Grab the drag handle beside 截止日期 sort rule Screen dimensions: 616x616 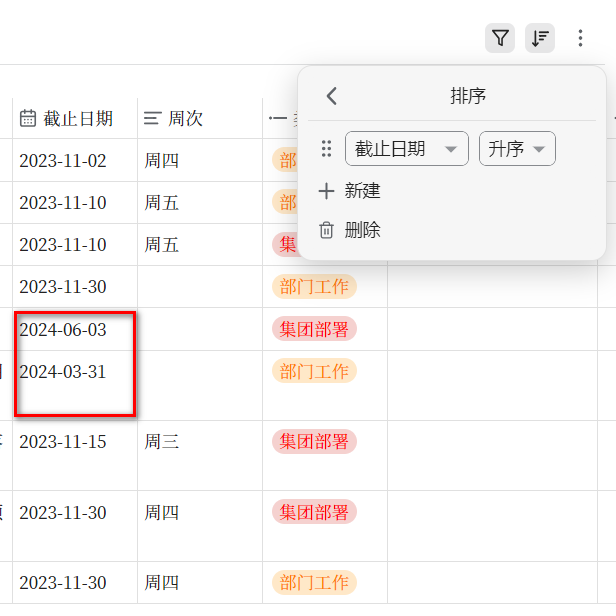pos(326,148)
